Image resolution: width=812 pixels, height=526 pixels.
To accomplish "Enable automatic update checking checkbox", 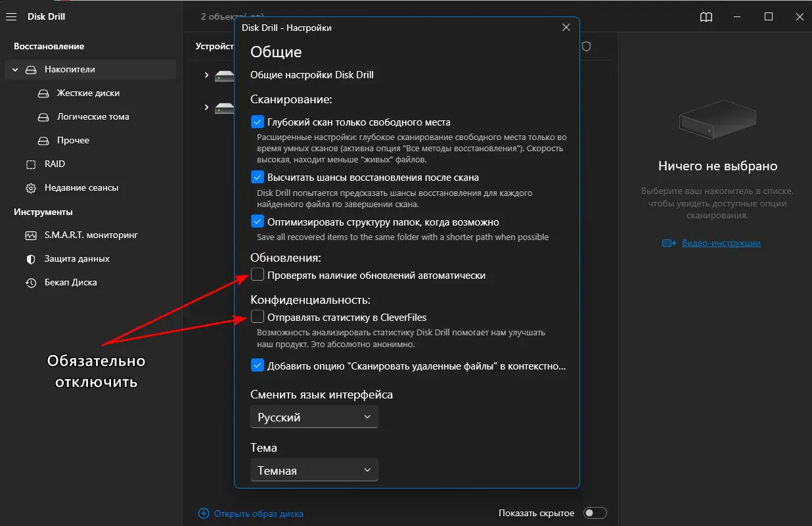I will point(258,275).
